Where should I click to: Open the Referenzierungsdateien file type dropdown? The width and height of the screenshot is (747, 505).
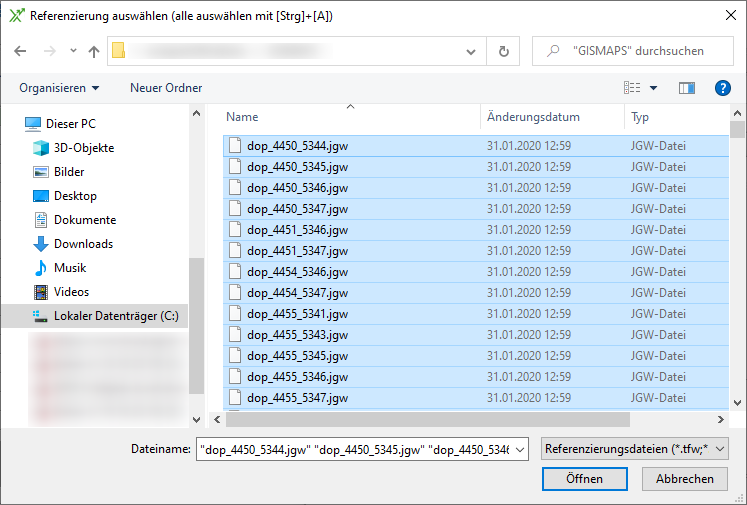(634, 450)
